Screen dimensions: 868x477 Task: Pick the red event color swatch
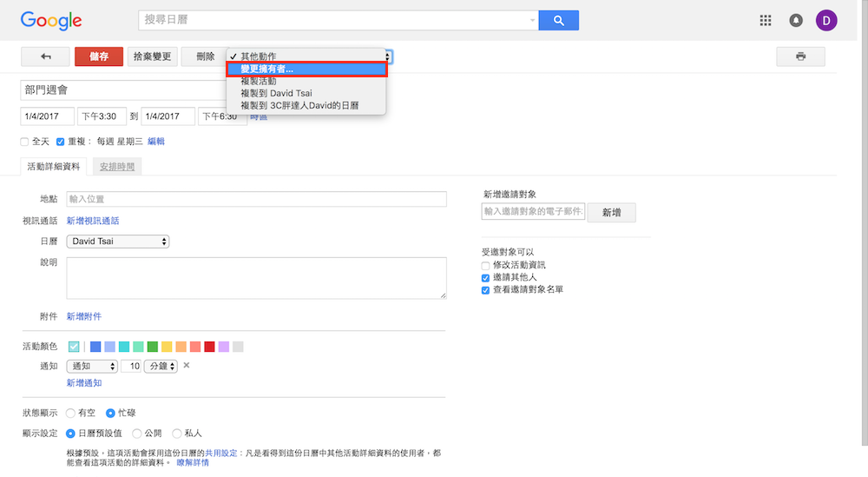tap(209, 347)
